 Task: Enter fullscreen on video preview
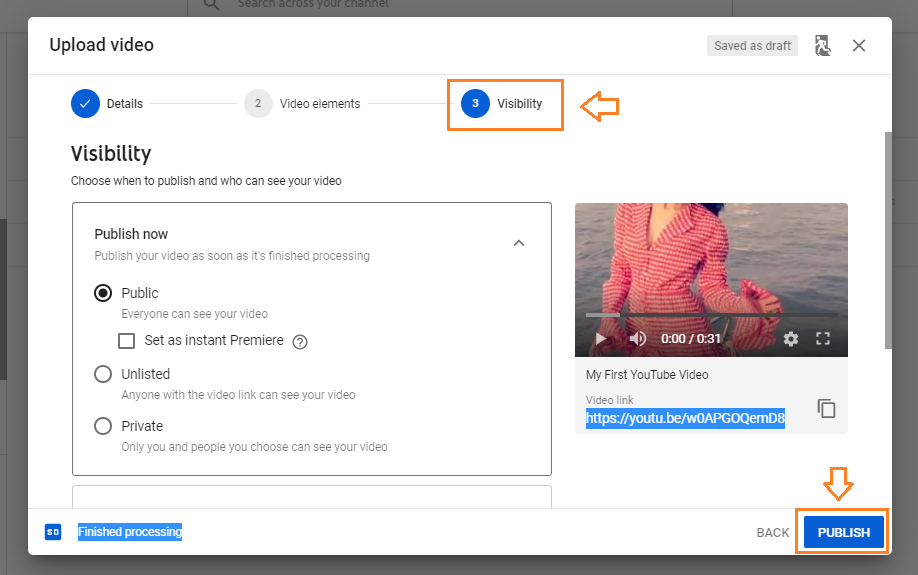point(824,339)
